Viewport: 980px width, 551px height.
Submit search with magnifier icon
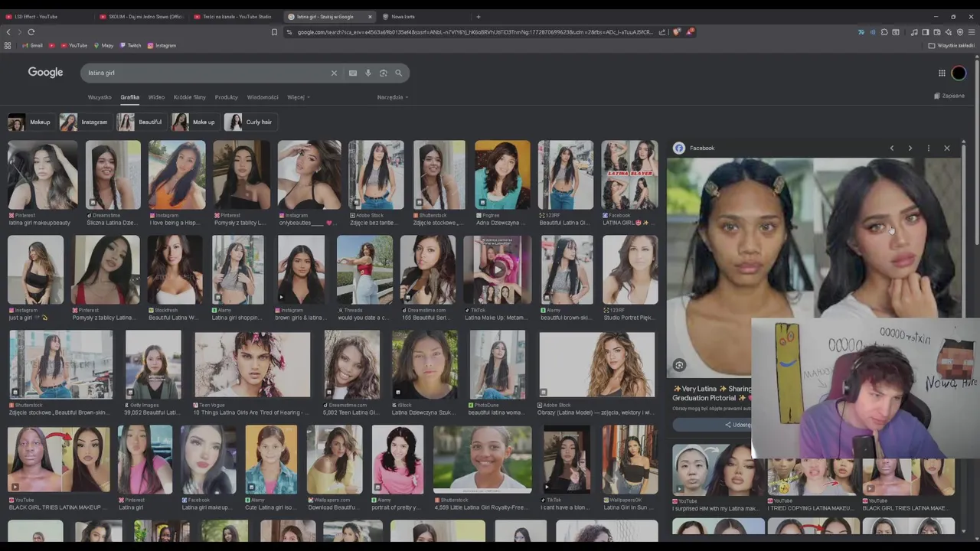399,73
